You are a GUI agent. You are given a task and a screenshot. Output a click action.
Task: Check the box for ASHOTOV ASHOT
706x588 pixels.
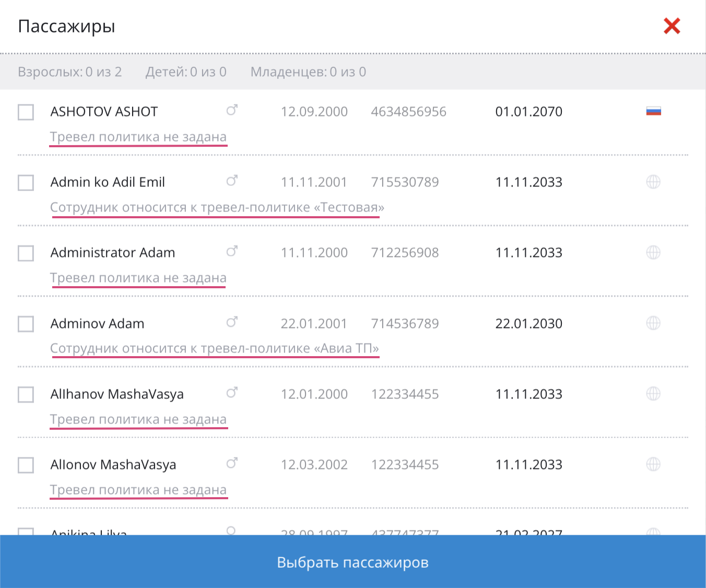coord(26,112)
